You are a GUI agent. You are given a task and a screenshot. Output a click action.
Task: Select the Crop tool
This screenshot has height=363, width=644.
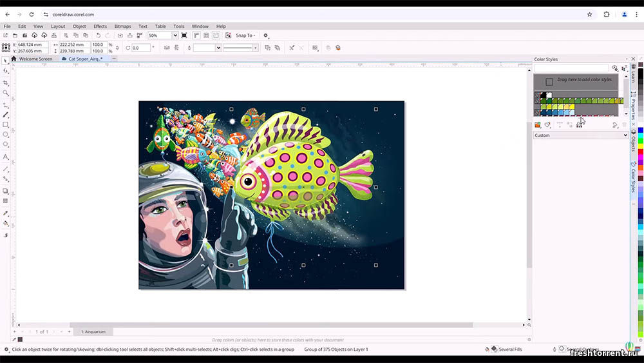pyautogui.click(x=6, y=83)
